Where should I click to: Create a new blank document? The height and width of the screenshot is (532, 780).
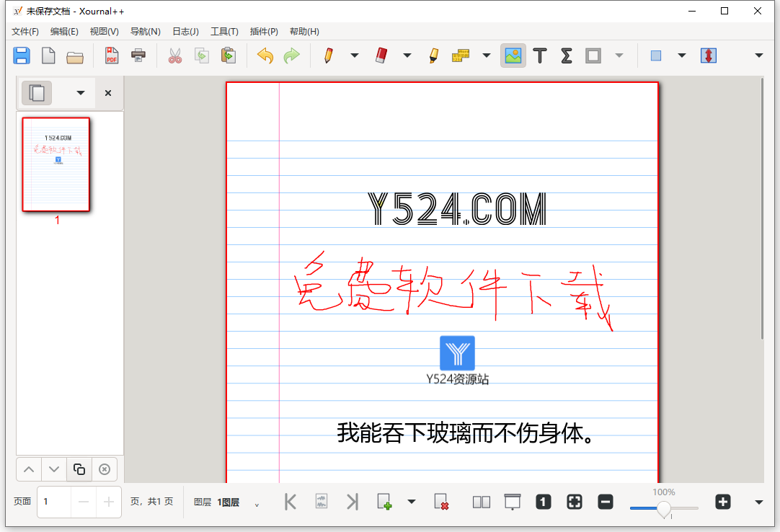tap(48, 56)
